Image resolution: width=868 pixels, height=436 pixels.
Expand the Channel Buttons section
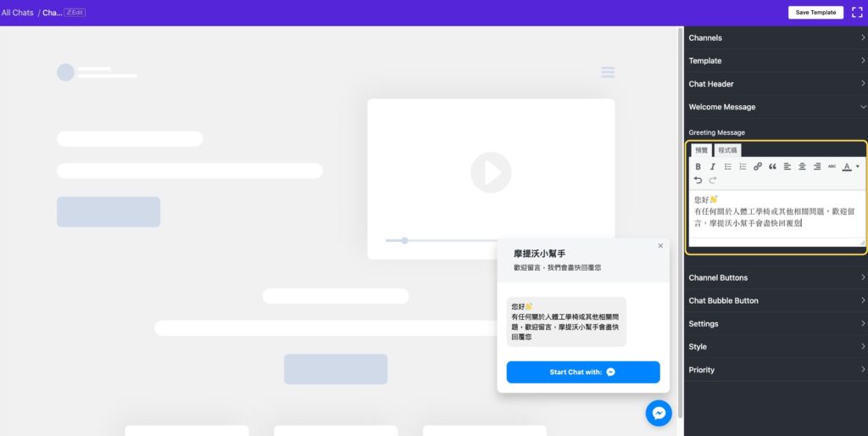coord(776,277)
